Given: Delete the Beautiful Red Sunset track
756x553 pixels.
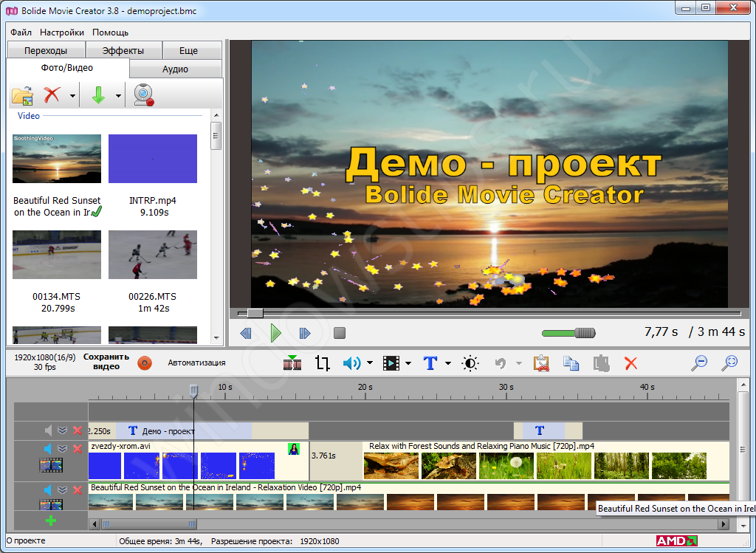Looking at the screenshot, I should [77, 490].
